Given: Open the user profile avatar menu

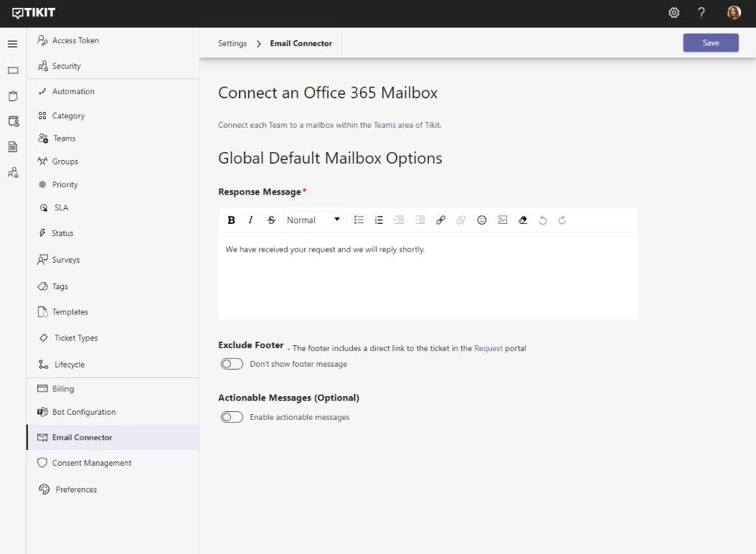Looking at the screenshot, I should [x=734, y=13].
